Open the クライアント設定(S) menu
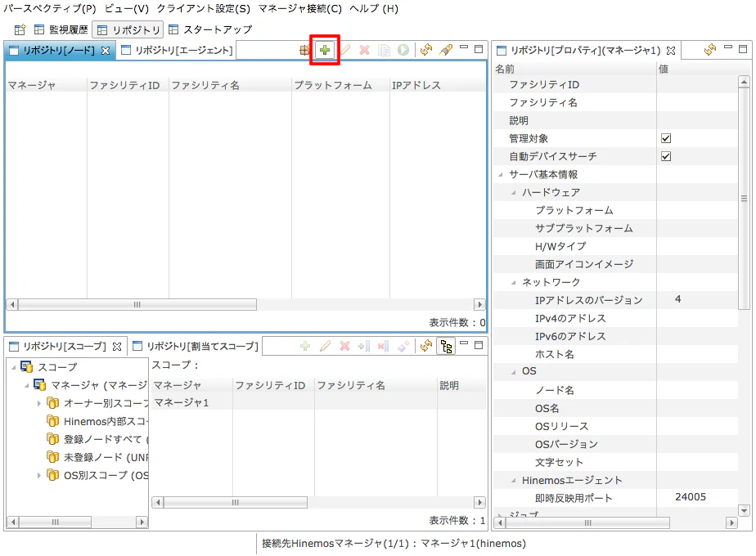 (204, 9)
